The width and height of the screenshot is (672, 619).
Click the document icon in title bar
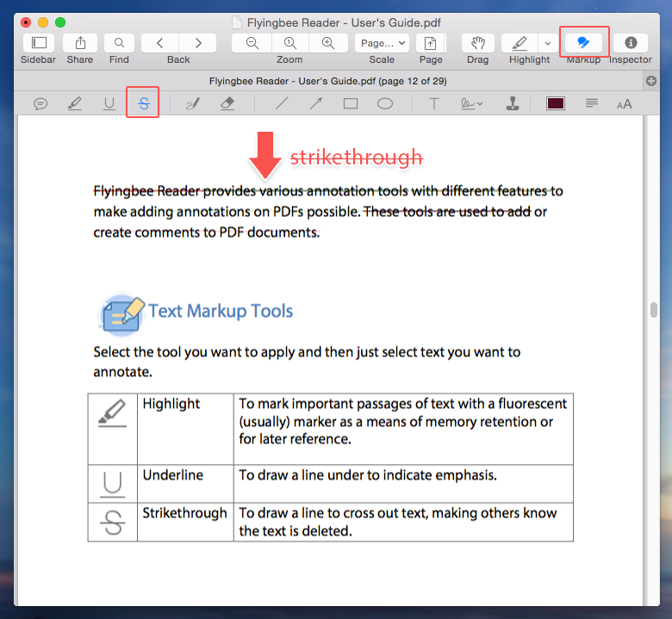click(237, 22)
